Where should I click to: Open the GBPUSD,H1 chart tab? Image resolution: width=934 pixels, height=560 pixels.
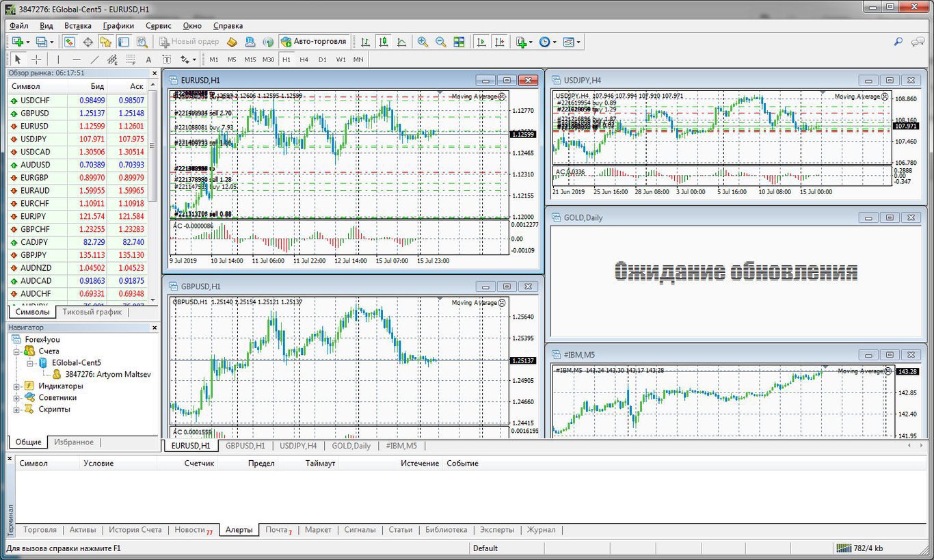(x=245, y=446)
